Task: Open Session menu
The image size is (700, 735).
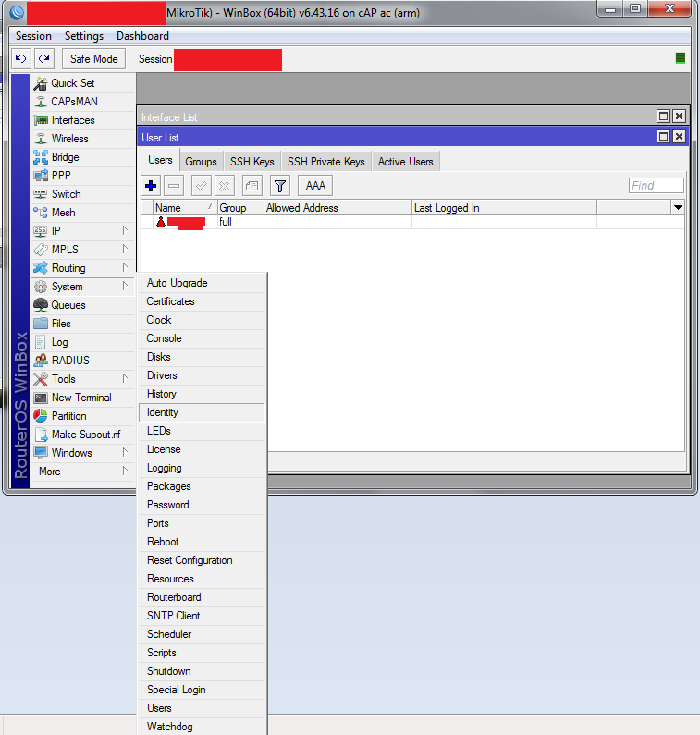Action: (33, 36)
